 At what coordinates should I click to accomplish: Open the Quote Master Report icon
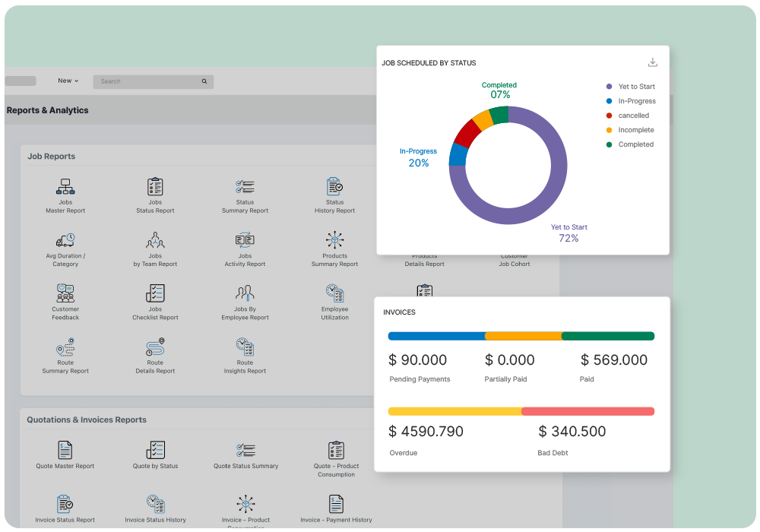tap(65, 450)
